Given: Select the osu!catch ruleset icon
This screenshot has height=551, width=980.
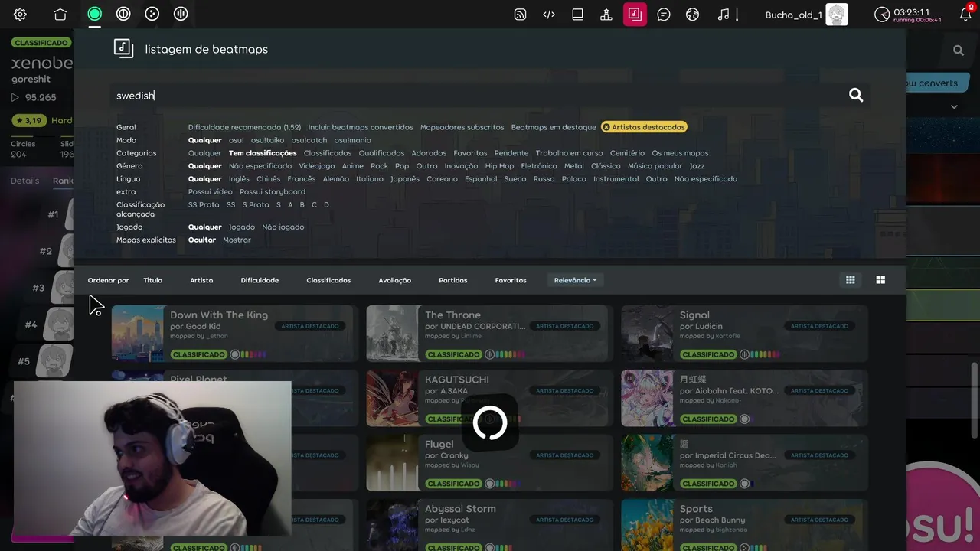Looking at the screenshot, I should [x=152, y=14].
